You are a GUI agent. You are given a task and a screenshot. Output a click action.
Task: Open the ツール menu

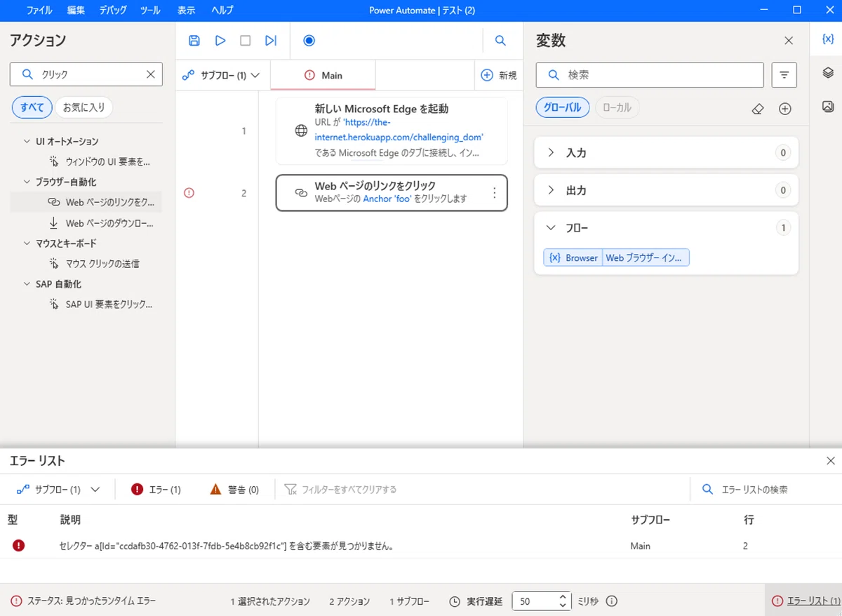click(150, 10)
